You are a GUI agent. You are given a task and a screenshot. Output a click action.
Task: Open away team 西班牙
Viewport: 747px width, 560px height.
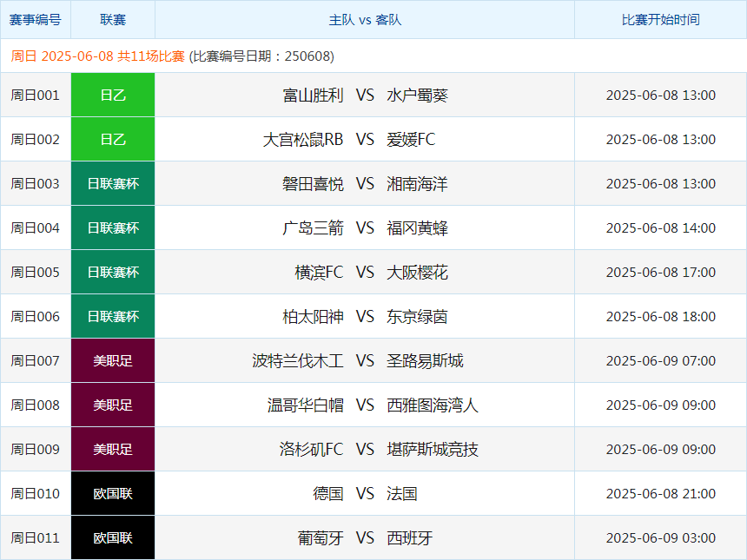coord(410,538)
